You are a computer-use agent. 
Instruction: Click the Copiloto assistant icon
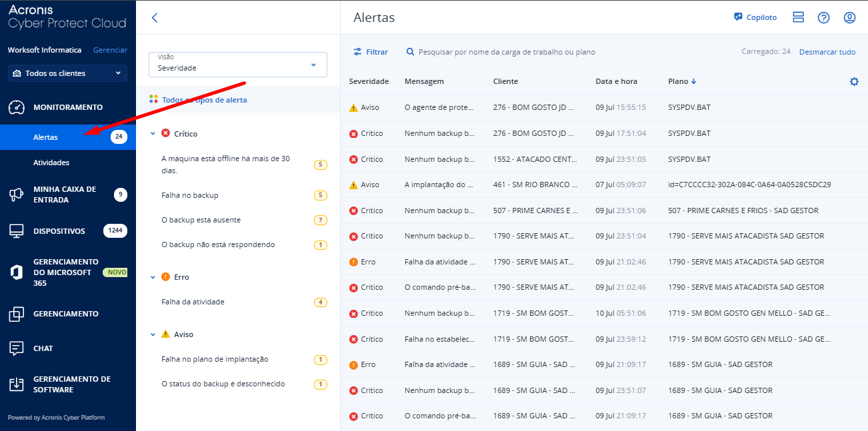point(738,17)
